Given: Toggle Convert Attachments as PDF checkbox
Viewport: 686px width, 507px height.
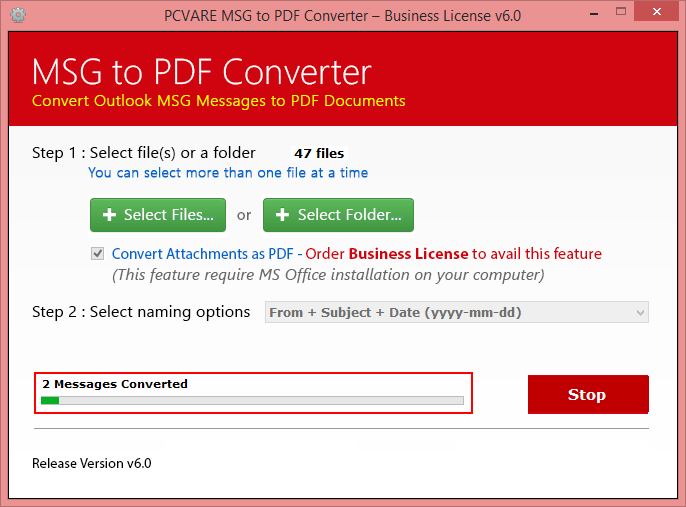Looking at the screenshot, I should pos(98,254).
